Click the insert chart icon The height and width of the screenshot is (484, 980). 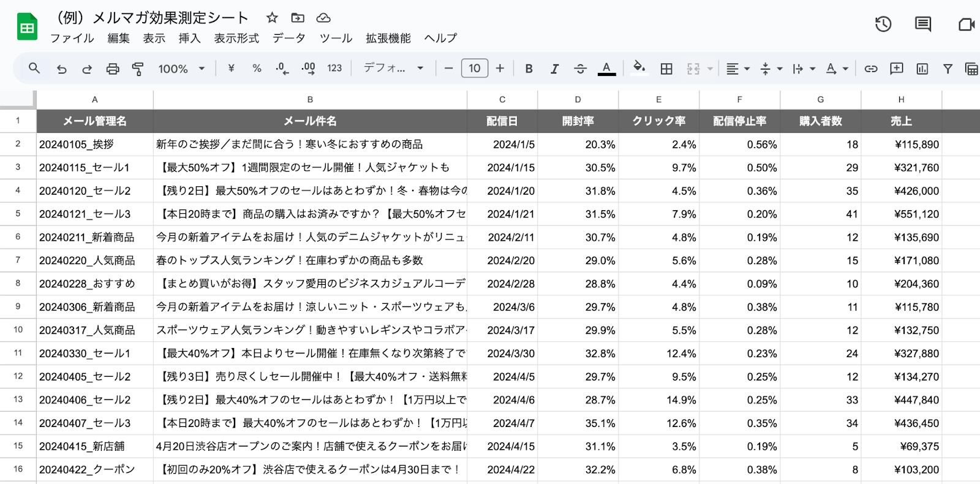(x=922, y=69)
